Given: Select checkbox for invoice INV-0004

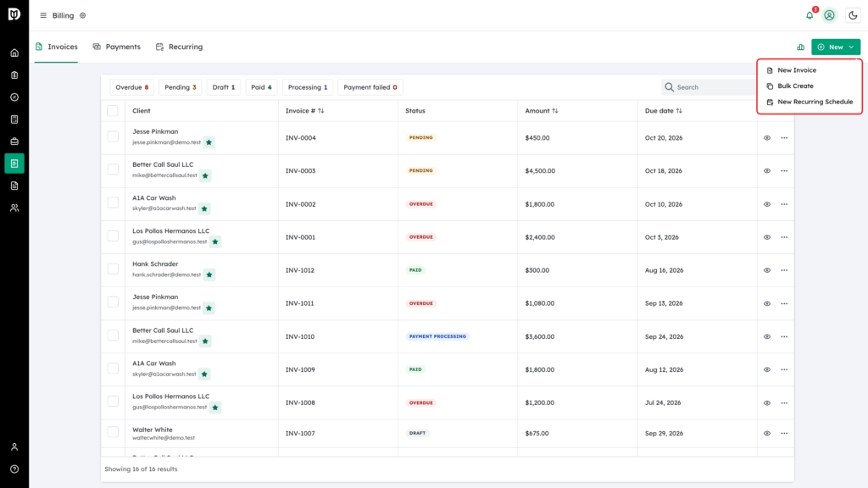Looking at the screenshot, I should [x=113, y=136].
